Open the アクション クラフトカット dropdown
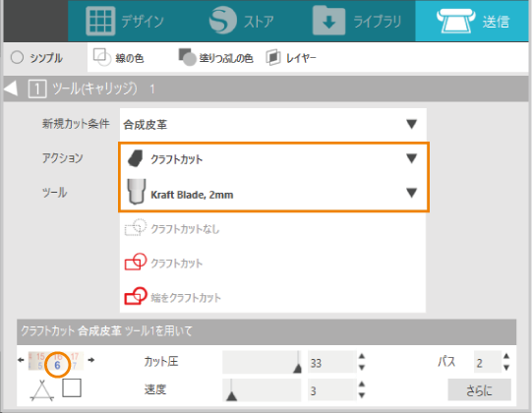The image size is (532, 413). tap(273, 159)
